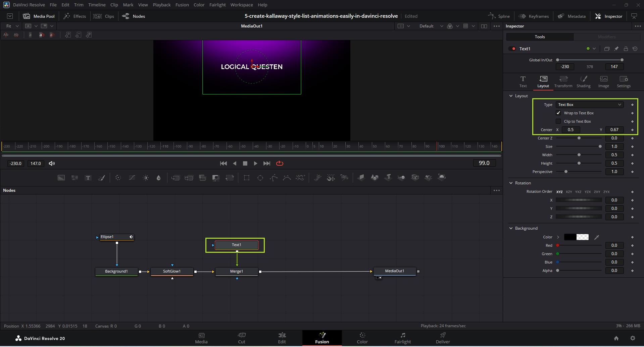
Task: Click the Keyframes button in the top bar
Action: [534, 16]
